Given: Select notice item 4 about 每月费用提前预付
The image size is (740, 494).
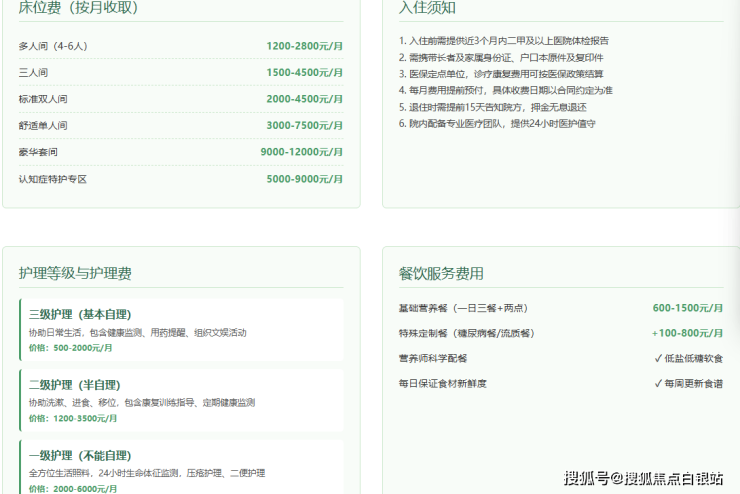Looking at the screenshot, I should tap(505, 91).
